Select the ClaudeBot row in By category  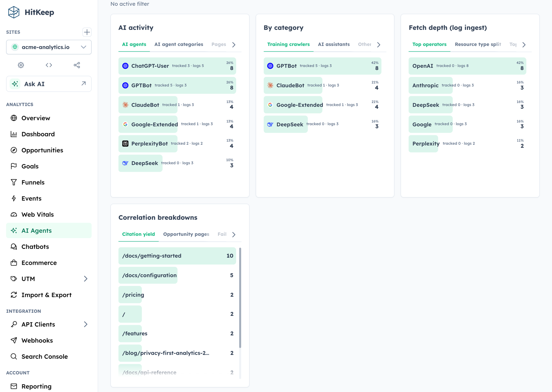point(322,85)
